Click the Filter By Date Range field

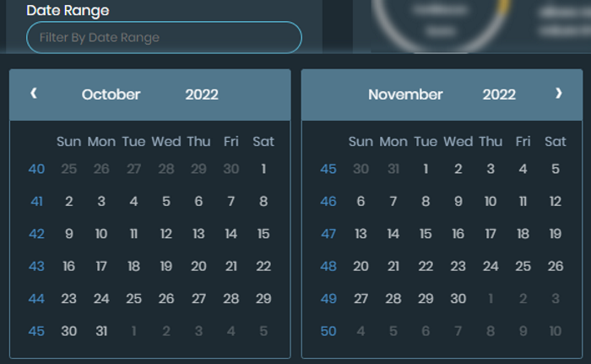click(164, 37)
